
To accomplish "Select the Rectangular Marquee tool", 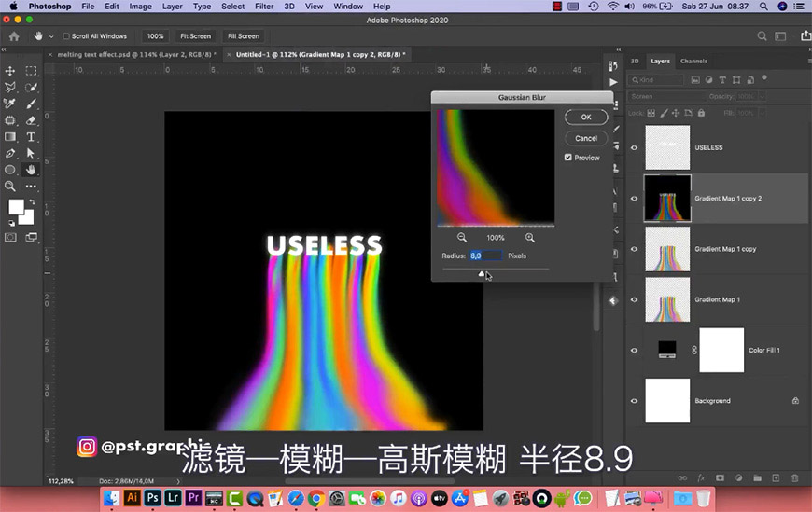I will pos(31,71).
